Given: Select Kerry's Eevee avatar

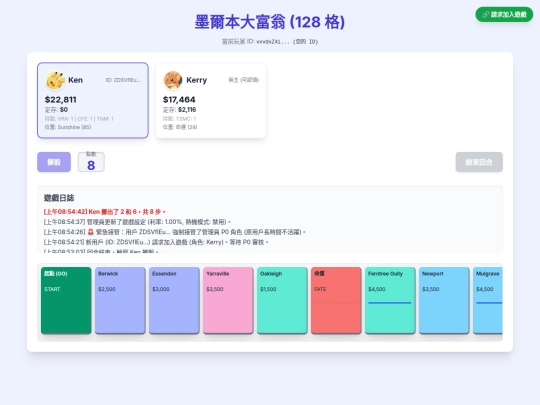Looking at the screenshot, I should [x=173, y=80].
